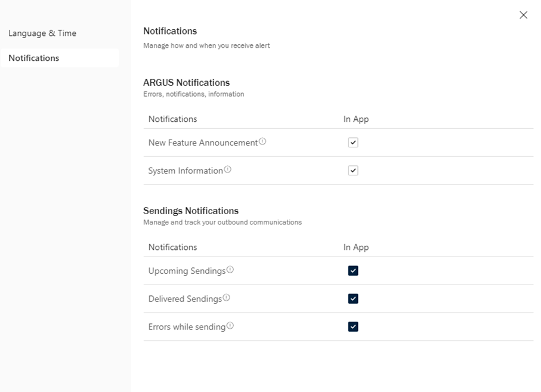Click the ARGUS Notifications section heading
541x392 pixels.
click(186, 83)
